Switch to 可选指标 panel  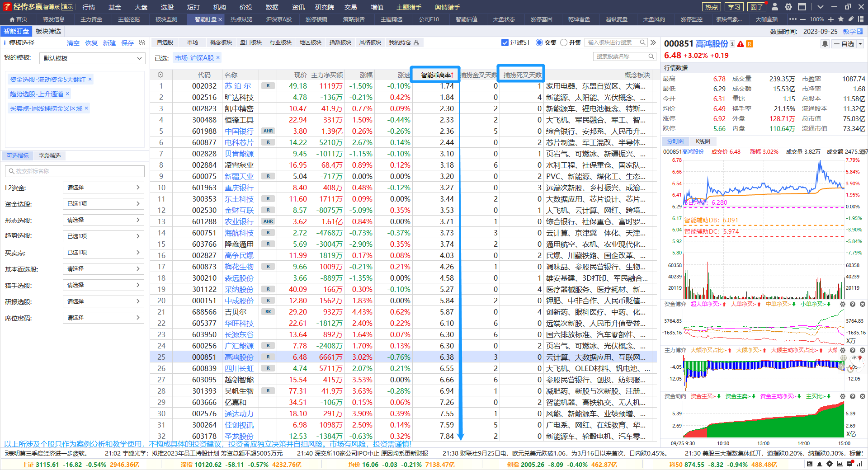coord(18,155)
